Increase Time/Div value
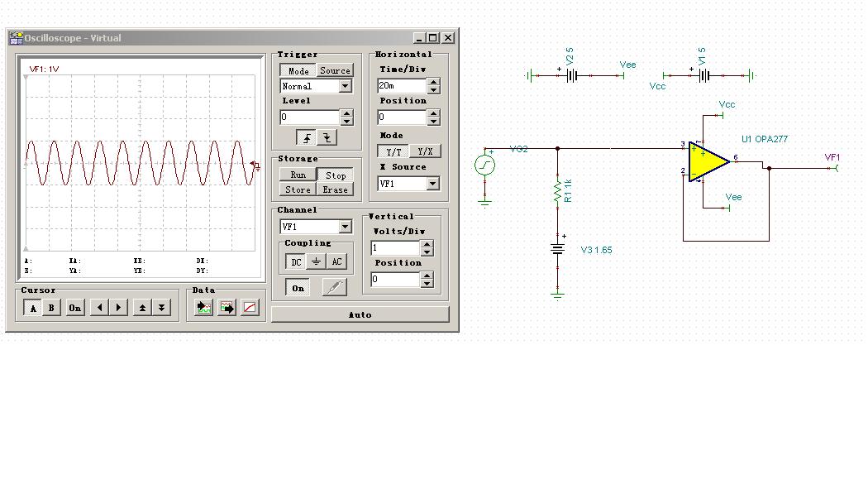This screenshot has width=868, height=489. [433, 82]
